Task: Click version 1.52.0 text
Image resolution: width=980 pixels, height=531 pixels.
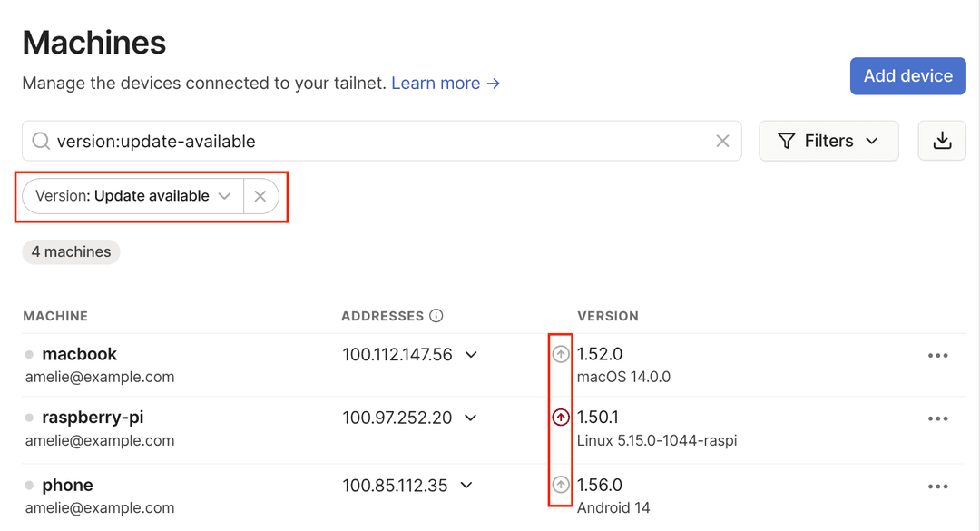Action: pos(600,354)
